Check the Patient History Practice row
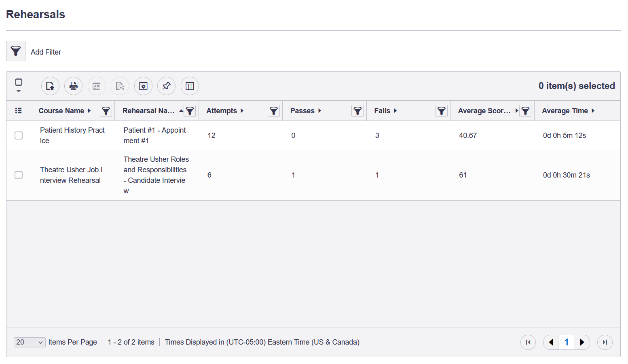Viewport: 628px width, 364px height. pyautogui.click(x=19, y=135)
